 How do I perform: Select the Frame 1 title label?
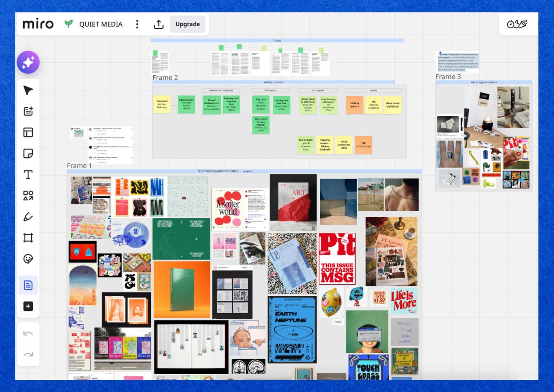click(79, 166)
